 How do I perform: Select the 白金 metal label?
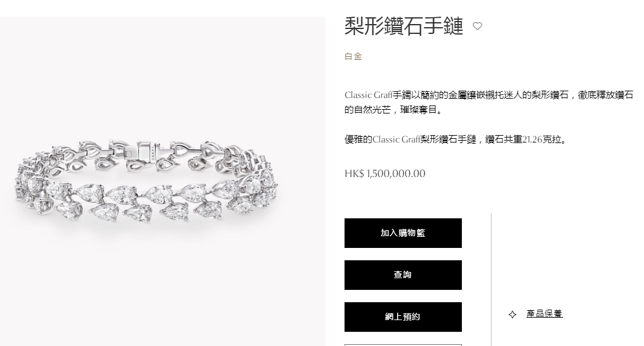tap(353, 57)
